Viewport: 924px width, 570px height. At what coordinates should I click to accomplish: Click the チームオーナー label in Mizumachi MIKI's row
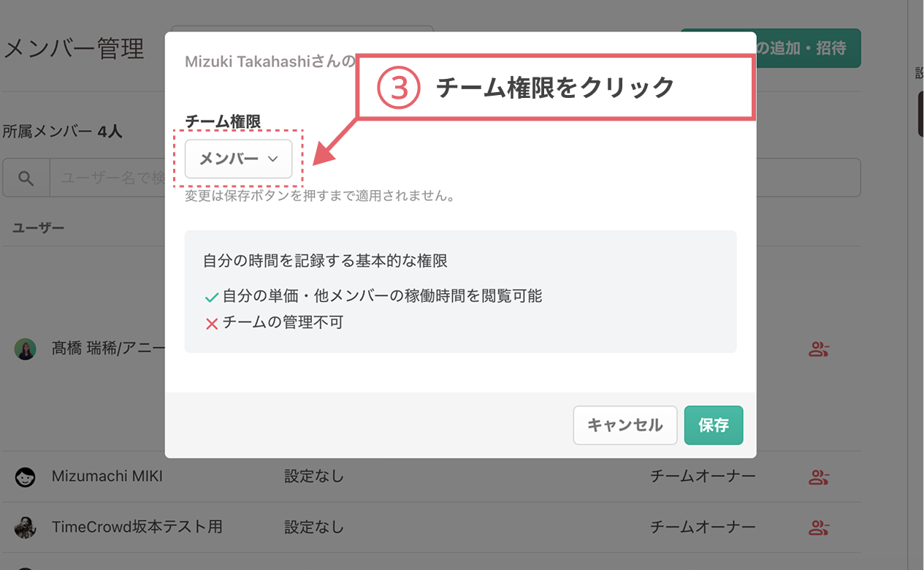coord(703,476)
